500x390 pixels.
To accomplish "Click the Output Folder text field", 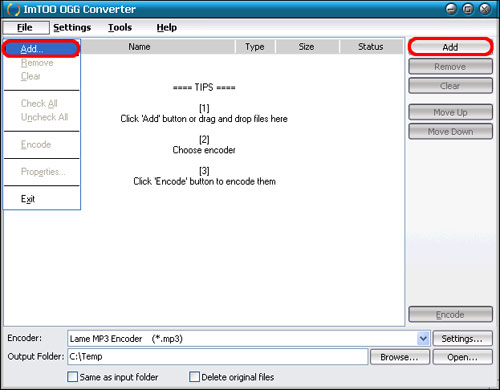I will tap(218, 357).
